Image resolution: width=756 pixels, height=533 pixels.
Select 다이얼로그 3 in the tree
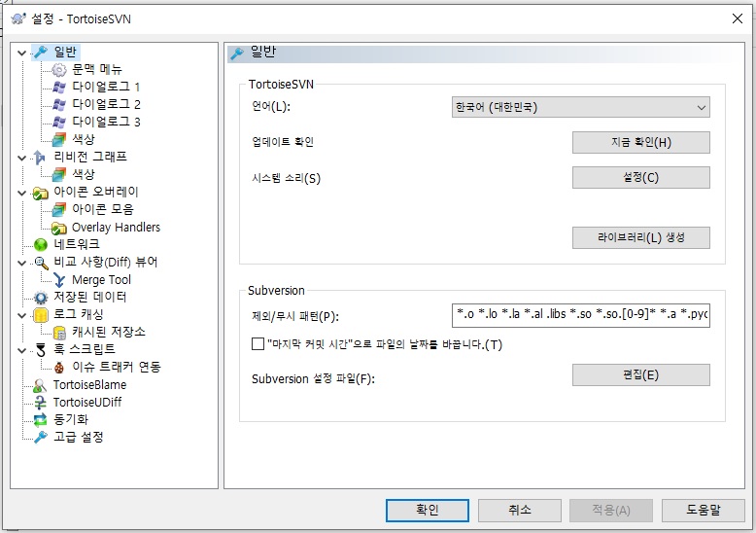106,122
